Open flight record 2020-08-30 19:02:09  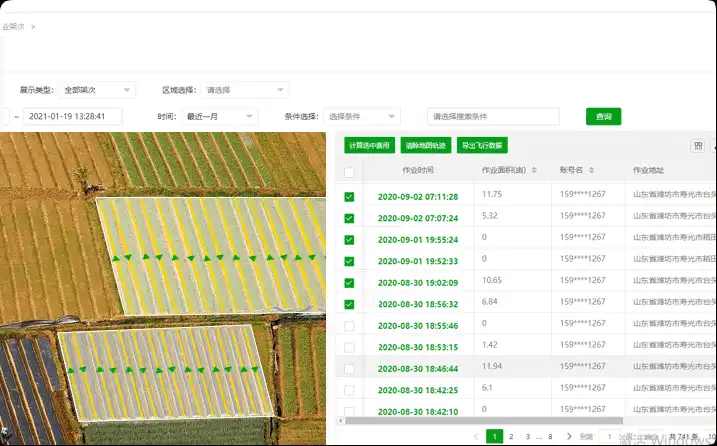click(418, 283)
